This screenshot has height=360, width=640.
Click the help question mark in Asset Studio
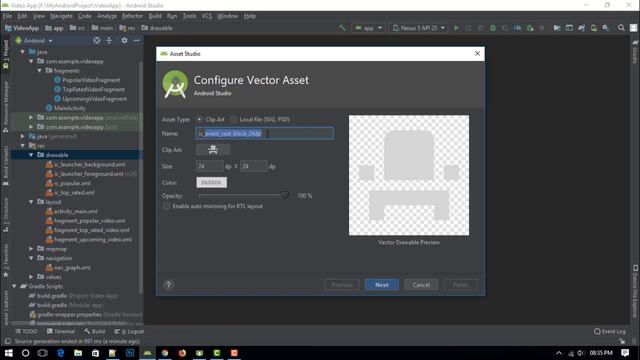169,284
